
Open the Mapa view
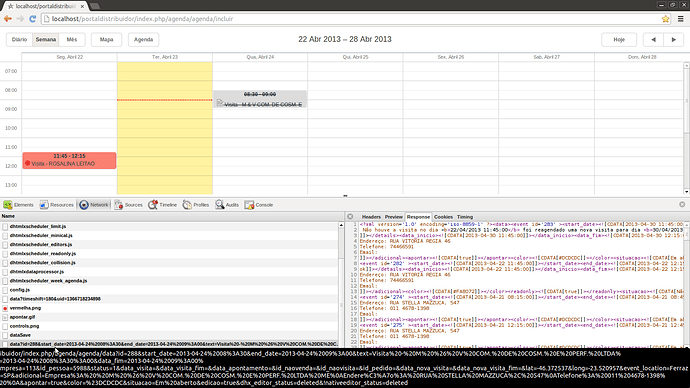point(106,40)
